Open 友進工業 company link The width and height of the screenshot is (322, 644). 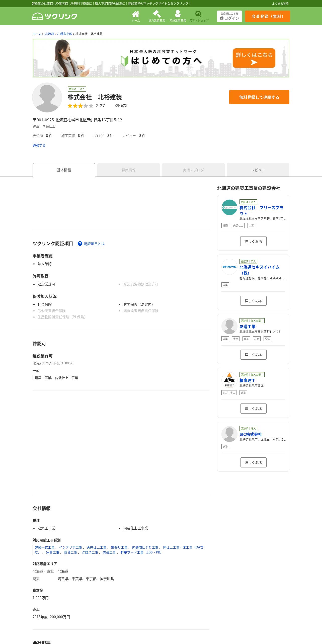click(248, 327)
